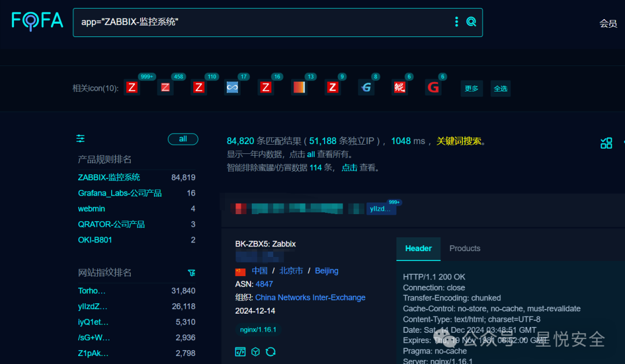
Task: Click the Beijing city link
Action: [326, 271]
